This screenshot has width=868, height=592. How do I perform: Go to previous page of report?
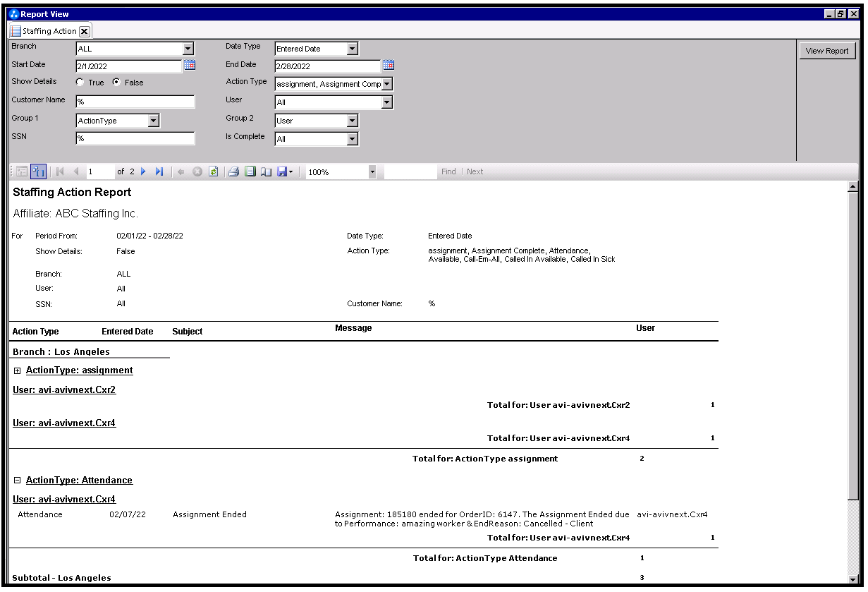(76, 171)
